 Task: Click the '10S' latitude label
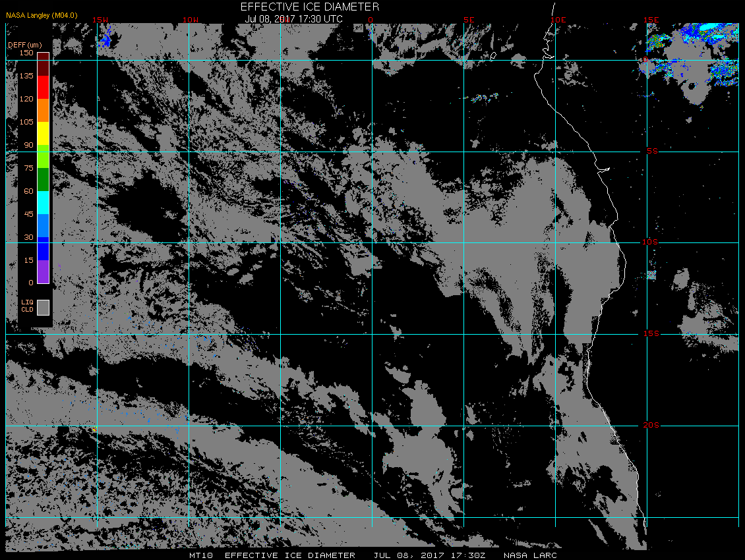point(651,242)
